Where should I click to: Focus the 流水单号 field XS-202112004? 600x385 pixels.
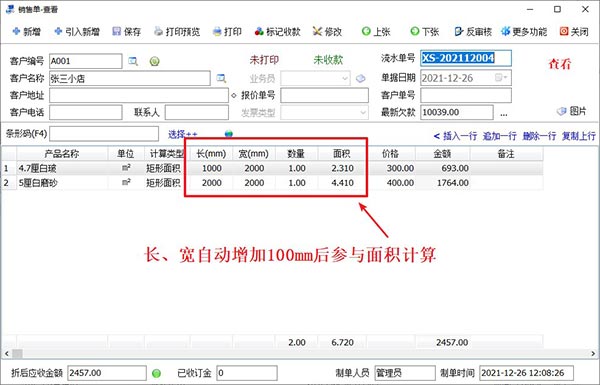[466, 59]
